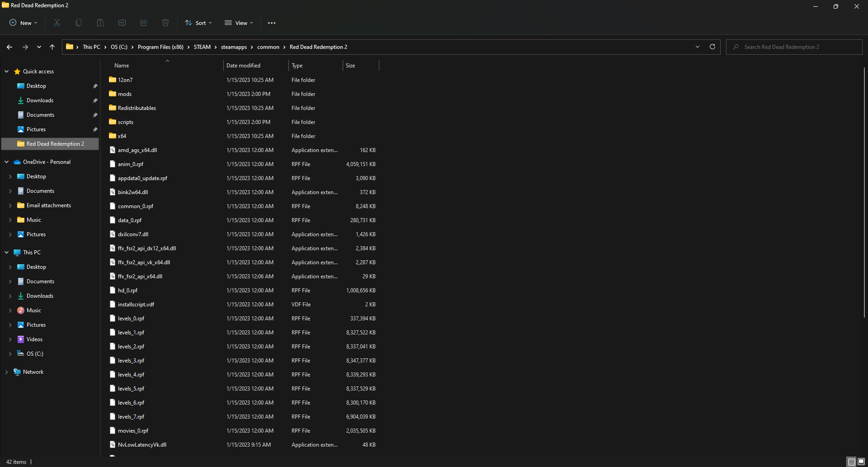Go up one directory level
The image size is (868, 467).
[x=52, y=47]
